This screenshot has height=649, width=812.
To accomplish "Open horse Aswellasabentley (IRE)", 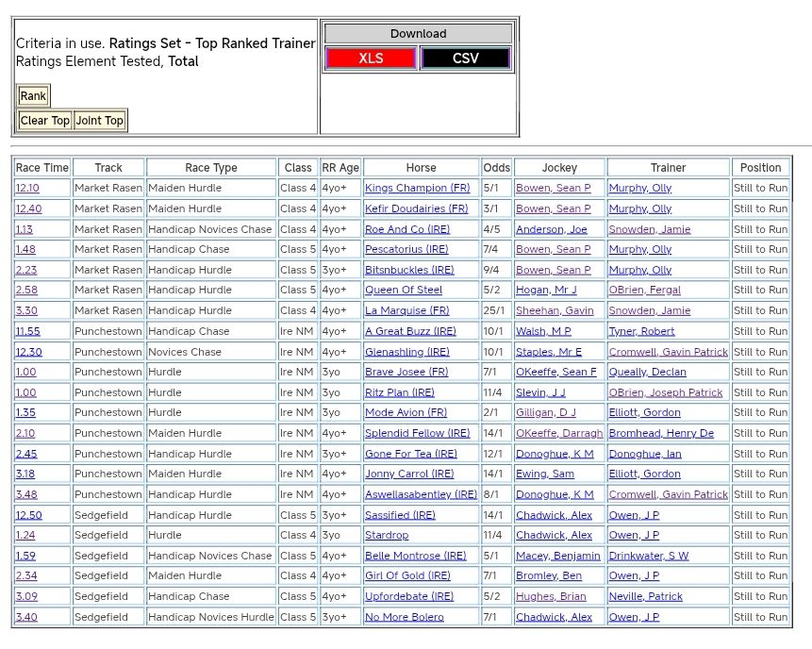I will pos(421,495).
